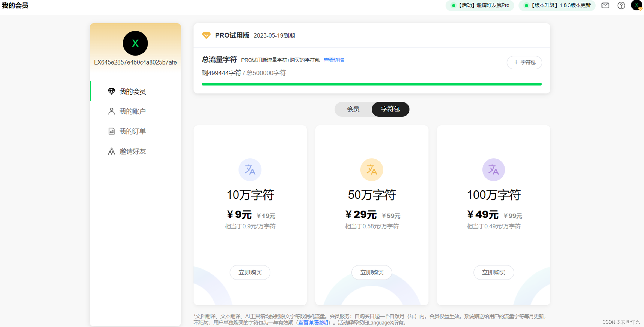Select the 字符包 tab
Screen dimensions: 644x327
click(x=390, y=109)
